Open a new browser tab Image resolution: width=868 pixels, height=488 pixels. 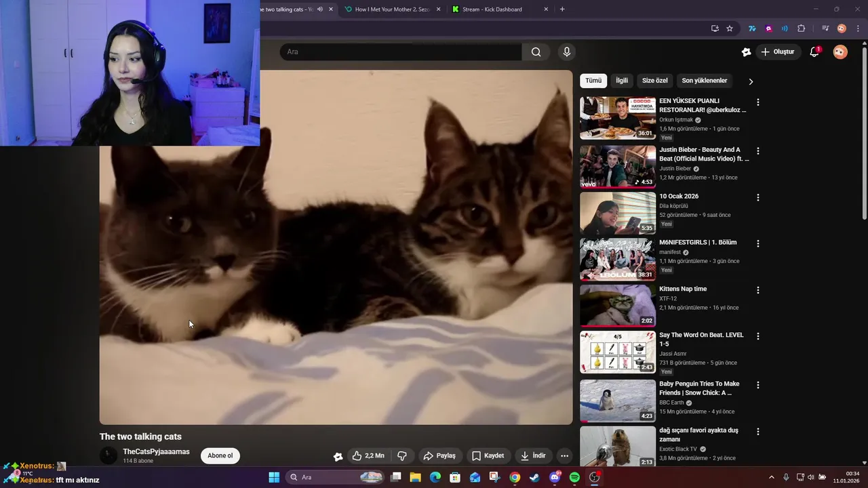pos(562,9)
